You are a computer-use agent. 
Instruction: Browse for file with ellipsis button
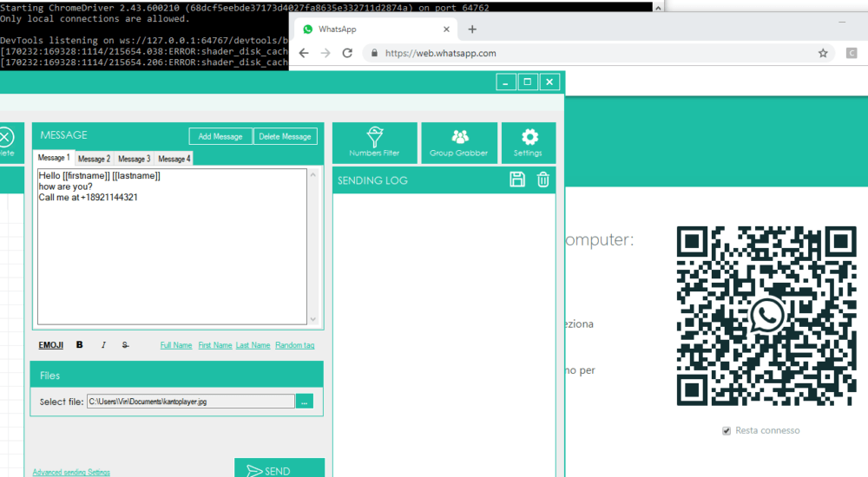[x=305, y=402]
